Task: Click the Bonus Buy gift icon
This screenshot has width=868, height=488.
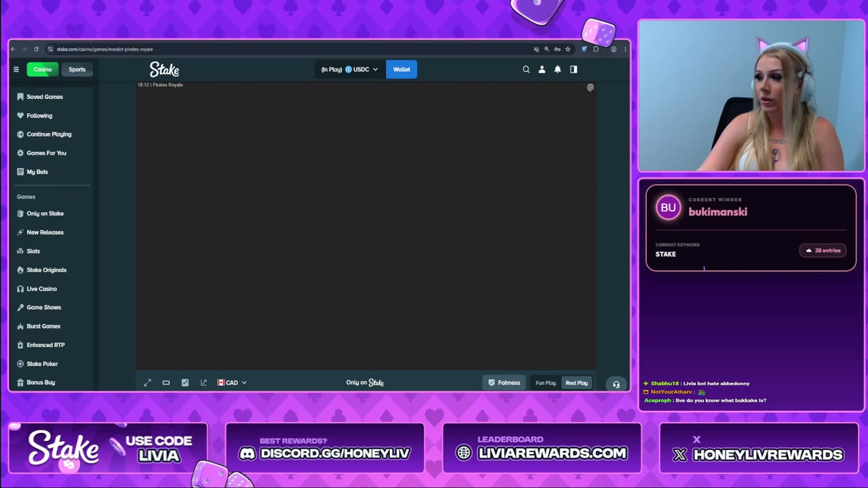Action: tap(20, 382)
